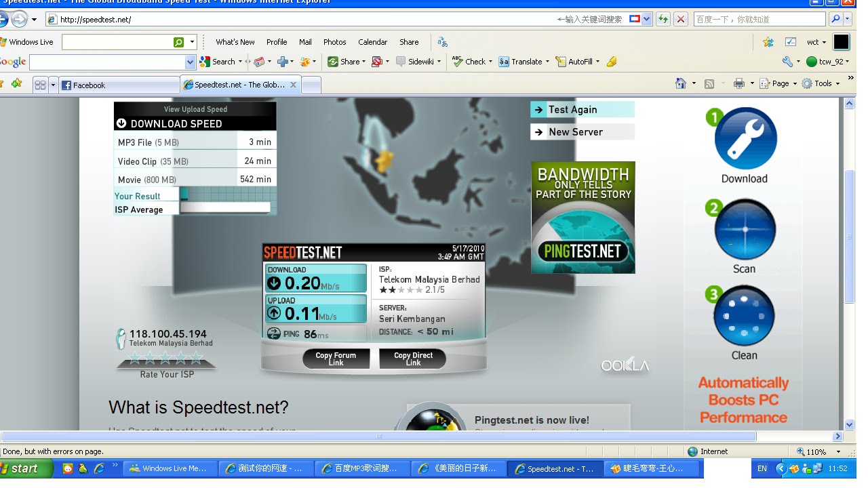Viewport: 868px width, 488px height.
Task: Click the EN language indicator in tray
Action: (762, 468)
